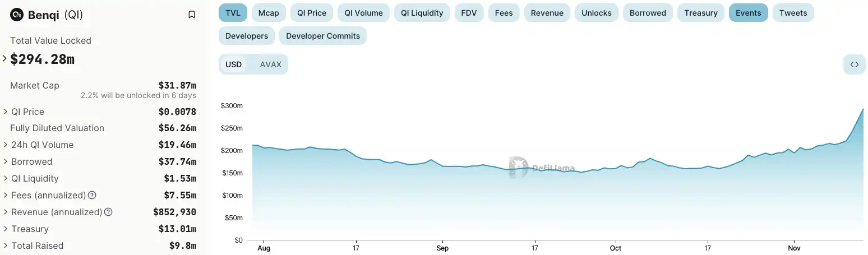Expand the Borrowed row
868x255 pixels.
click(6, 161)
